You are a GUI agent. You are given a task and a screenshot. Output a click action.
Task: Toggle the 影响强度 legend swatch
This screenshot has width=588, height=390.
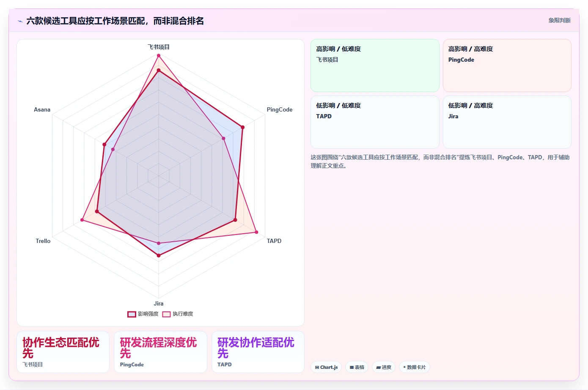(x=132, y=314)
